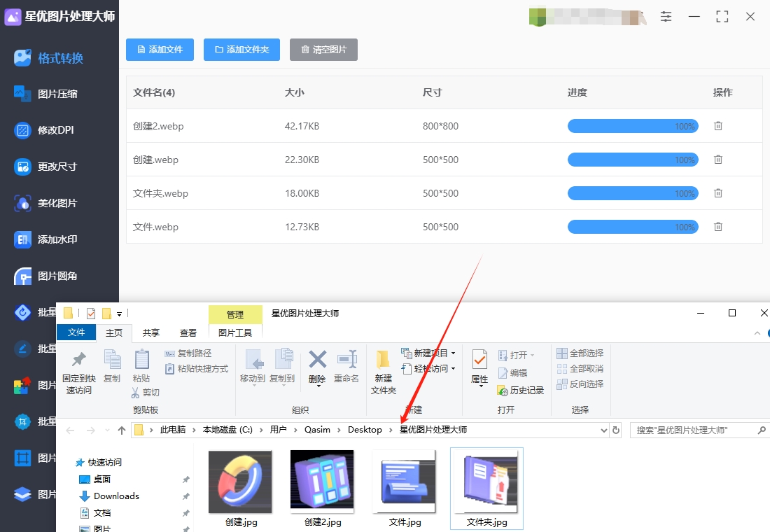Screen dimensions: 770x532
Task: Click 粘贴快捷方式 paste shortcut in Explorer
Action: coord(197,368)
